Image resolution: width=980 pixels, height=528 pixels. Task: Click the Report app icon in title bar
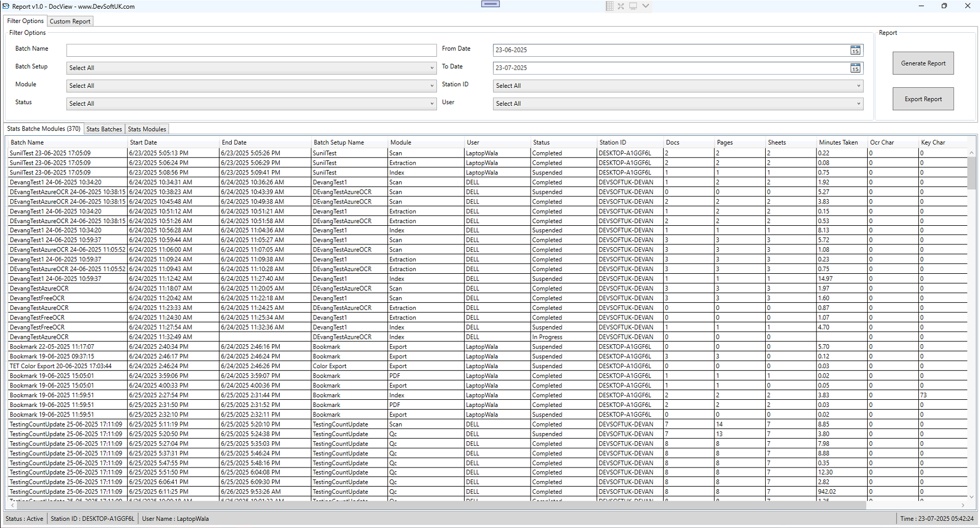tap(7, 7)
